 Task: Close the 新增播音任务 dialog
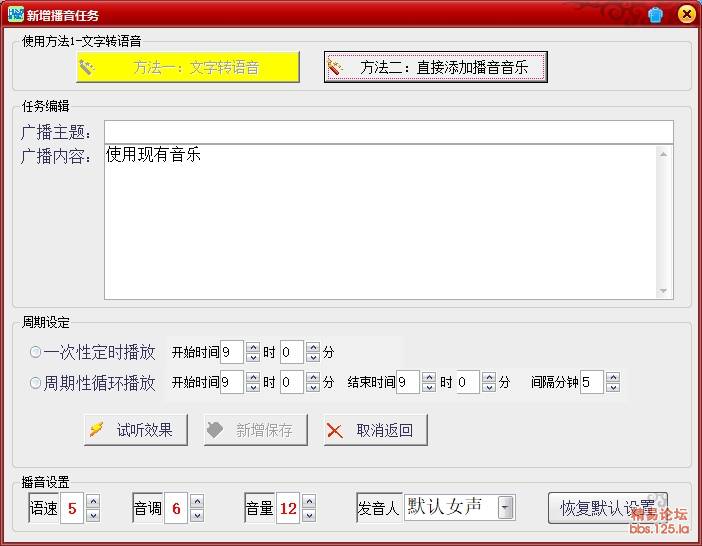(686, 14)
